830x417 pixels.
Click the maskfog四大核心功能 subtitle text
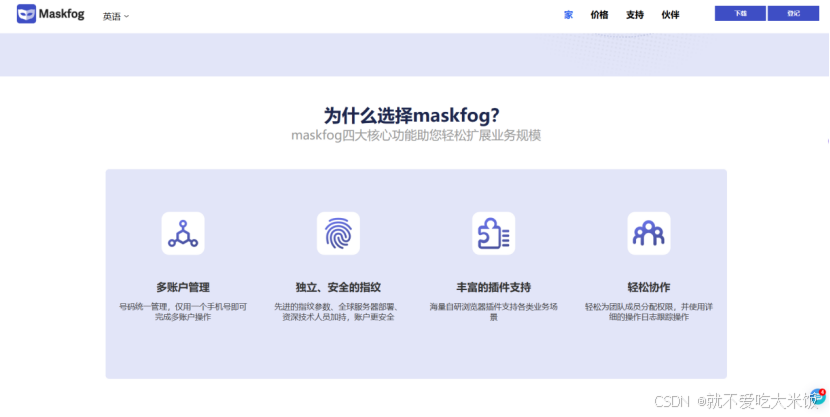click(416, 135)
